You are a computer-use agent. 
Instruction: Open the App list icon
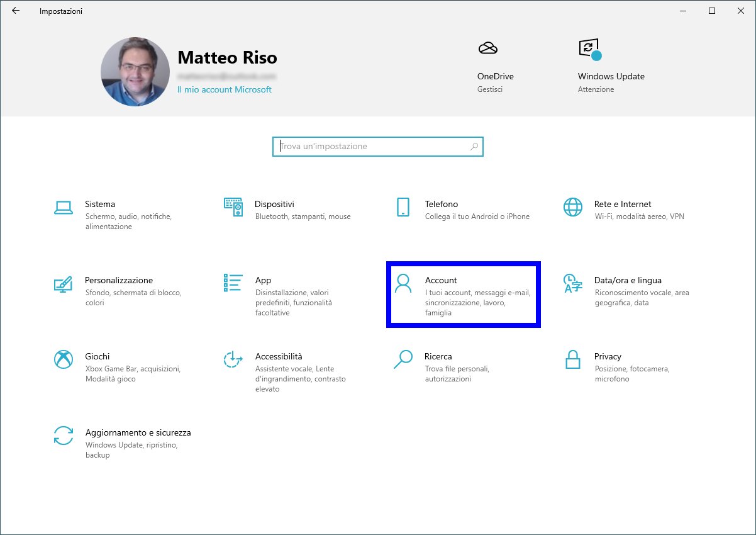(x=233, y=283)
